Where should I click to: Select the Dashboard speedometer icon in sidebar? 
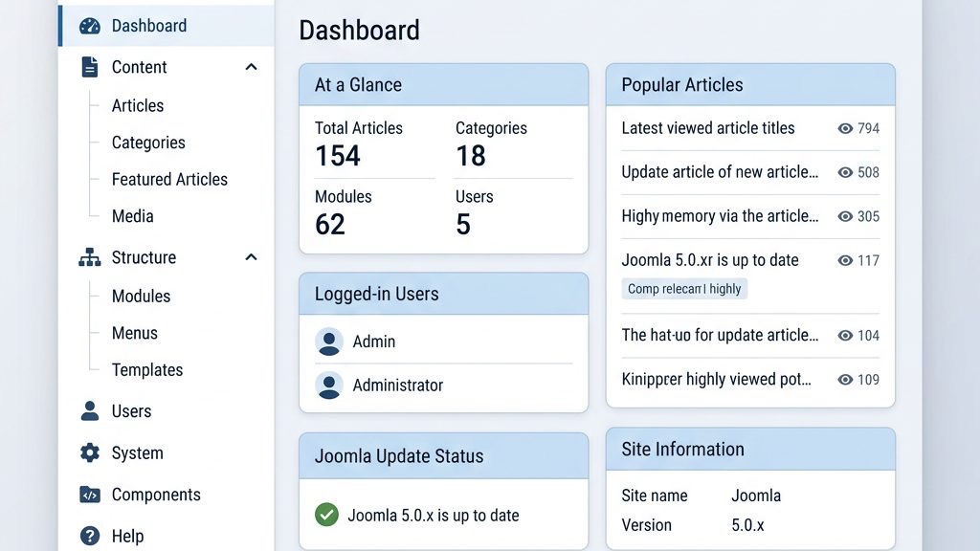90,26
